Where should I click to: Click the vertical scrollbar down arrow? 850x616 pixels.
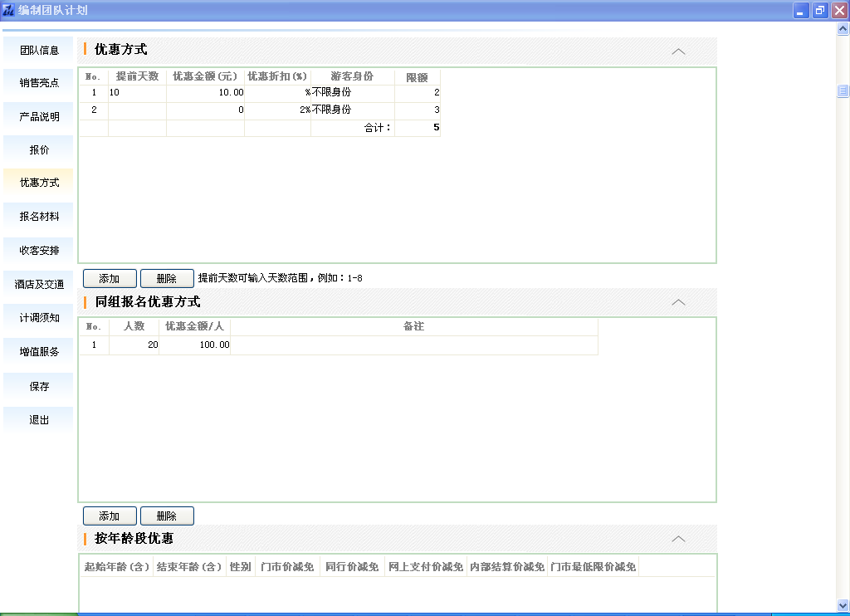(x=843, y=605)
